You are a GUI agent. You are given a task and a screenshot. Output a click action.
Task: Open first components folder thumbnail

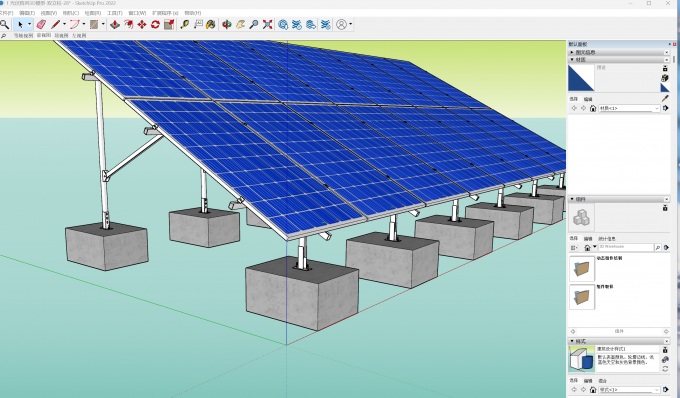click(582, 268)
